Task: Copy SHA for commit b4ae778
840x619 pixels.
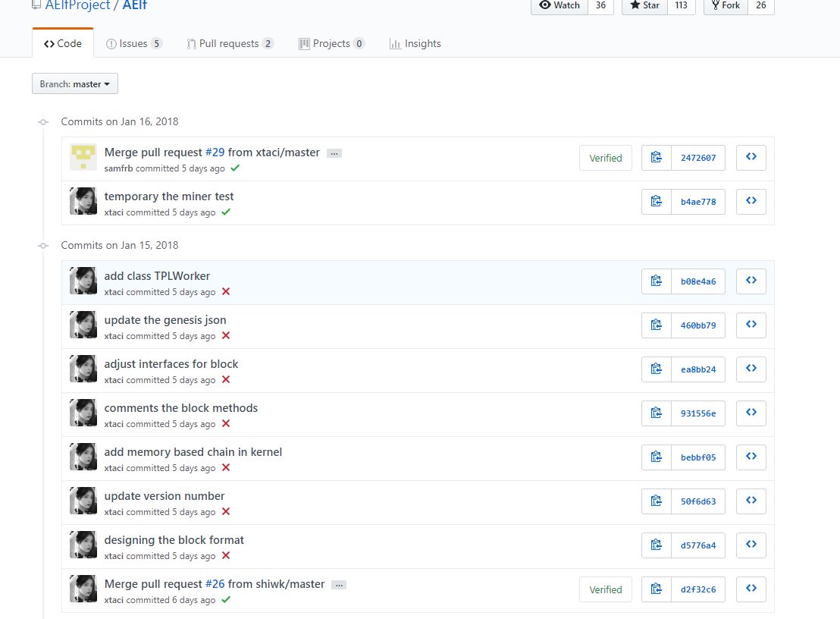Action: click(x=657, y=202)
